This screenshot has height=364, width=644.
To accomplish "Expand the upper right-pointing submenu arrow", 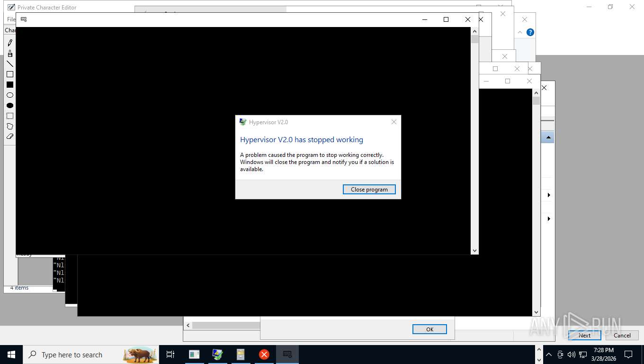I will [549, 195].
